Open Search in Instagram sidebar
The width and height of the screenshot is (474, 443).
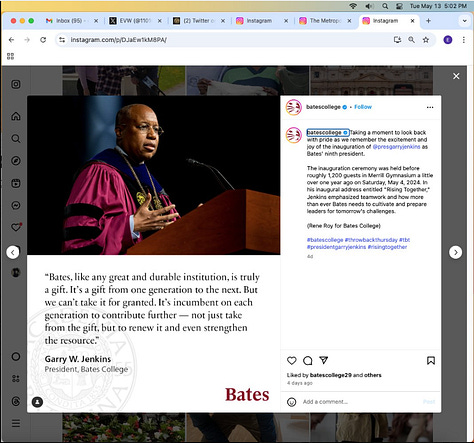click(x=16, y=139)
